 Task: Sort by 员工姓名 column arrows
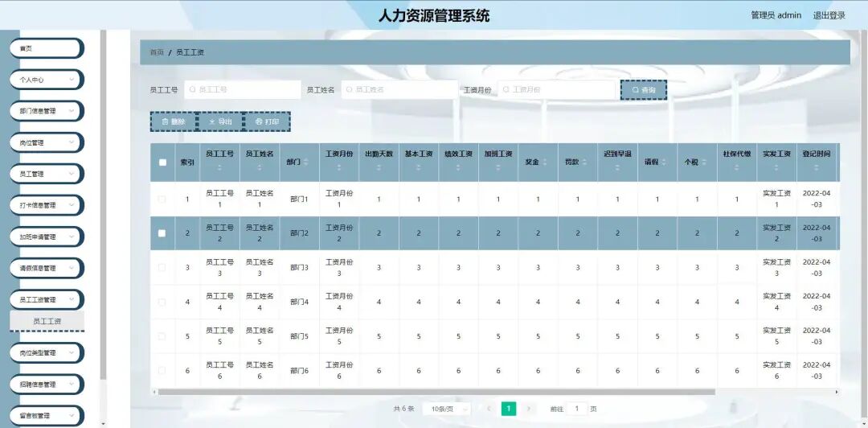coord(260,168)
